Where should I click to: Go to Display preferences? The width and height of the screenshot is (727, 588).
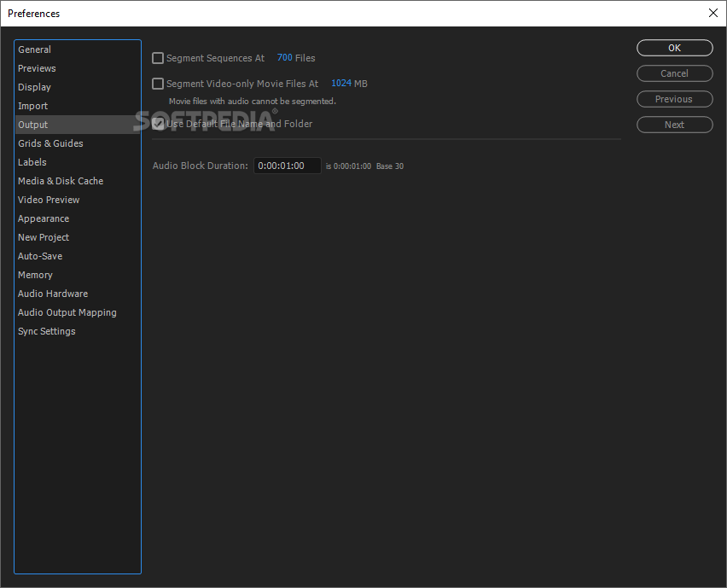[77, 87]
